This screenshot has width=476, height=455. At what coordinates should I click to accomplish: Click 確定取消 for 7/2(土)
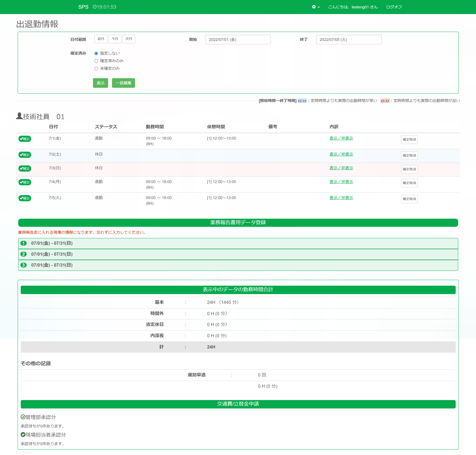409,155
